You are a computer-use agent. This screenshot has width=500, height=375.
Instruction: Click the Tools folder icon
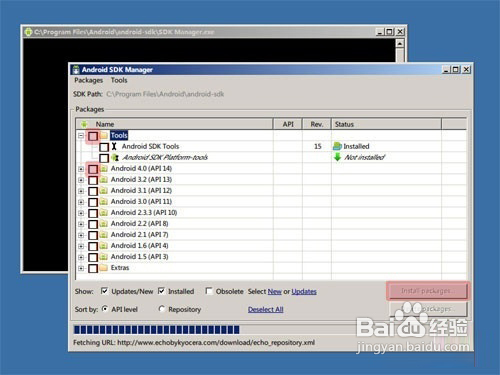[x=104, y=135]
